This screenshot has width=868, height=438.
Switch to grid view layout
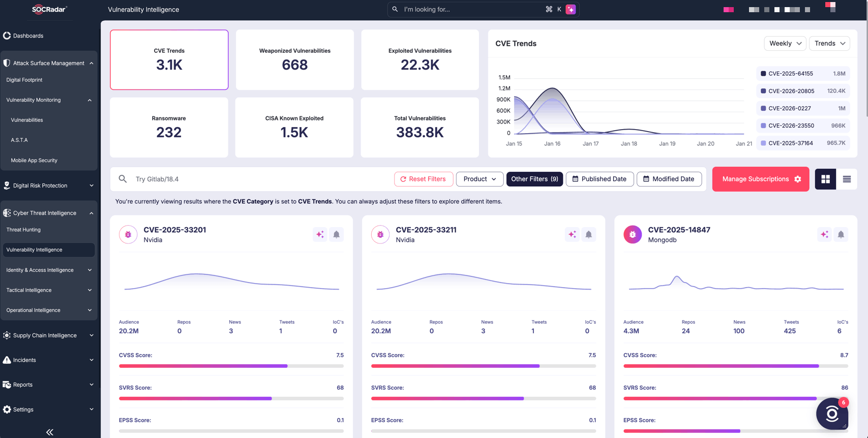point(825,179)
